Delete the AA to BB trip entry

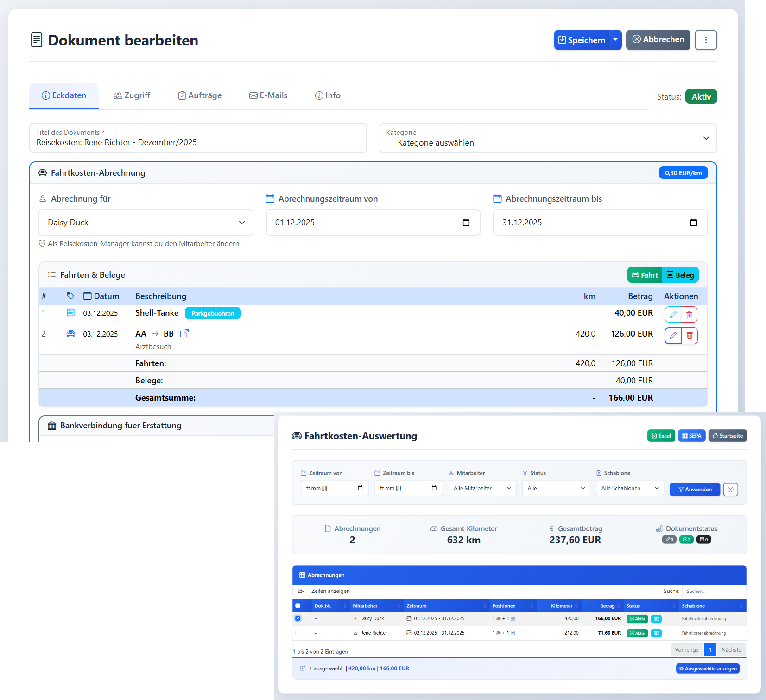tap(689, 335)
